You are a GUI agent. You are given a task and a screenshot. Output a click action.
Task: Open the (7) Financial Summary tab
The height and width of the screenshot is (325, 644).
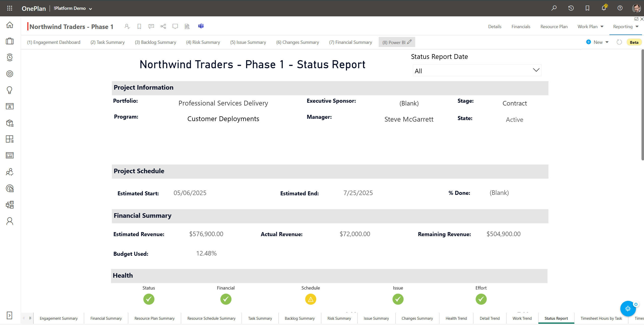point(350,42)
